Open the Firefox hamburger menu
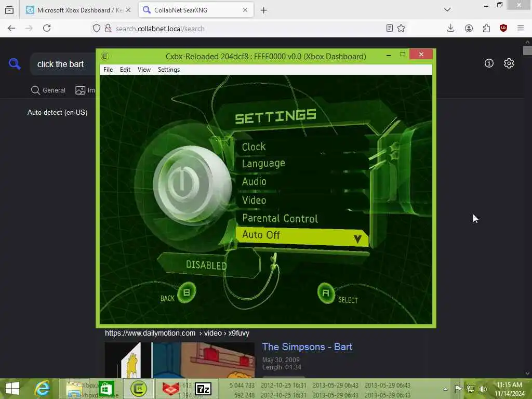This screenshot has width=532, height=399. (521, 29)
